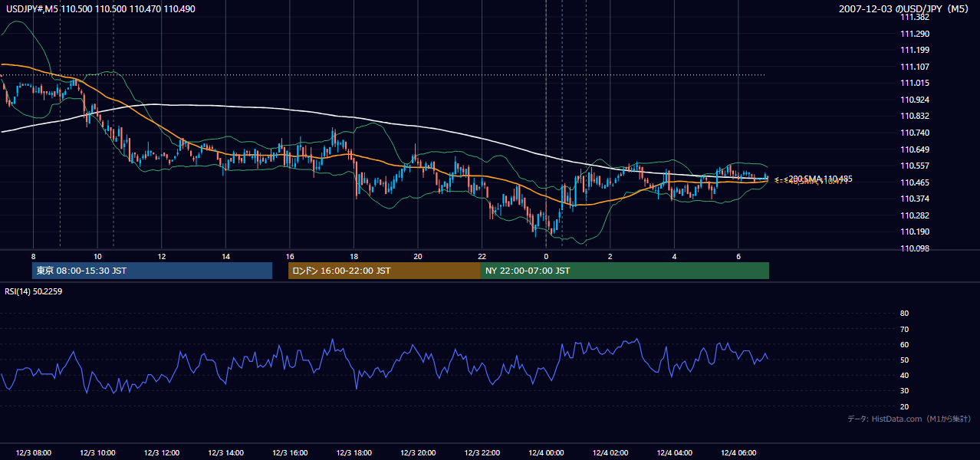
Task: Click price axis label 111.015
Action: coord(915,83)
